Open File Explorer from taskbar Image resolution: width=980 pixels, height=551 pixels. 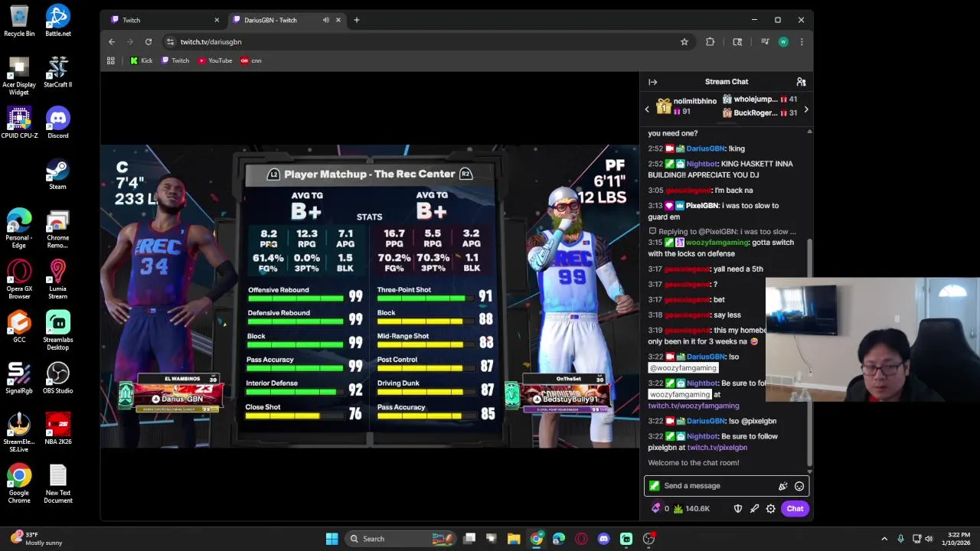click(x=514, y=539)
